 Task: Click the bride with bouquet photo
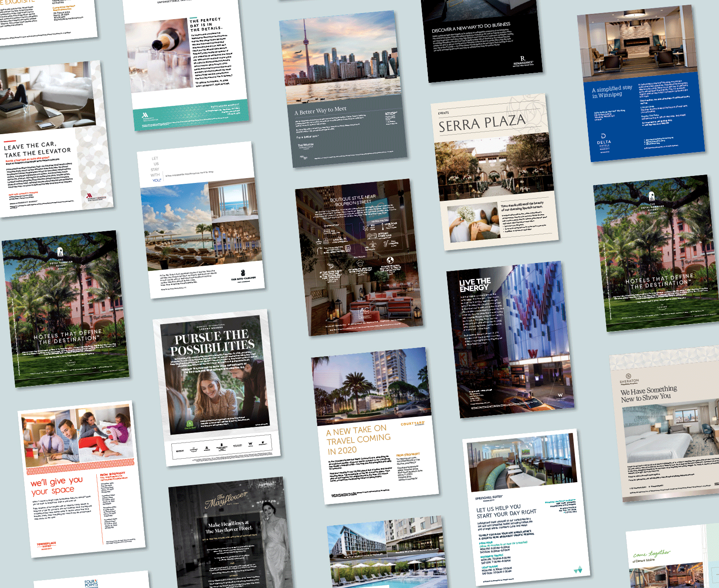[x=473, y=223]
